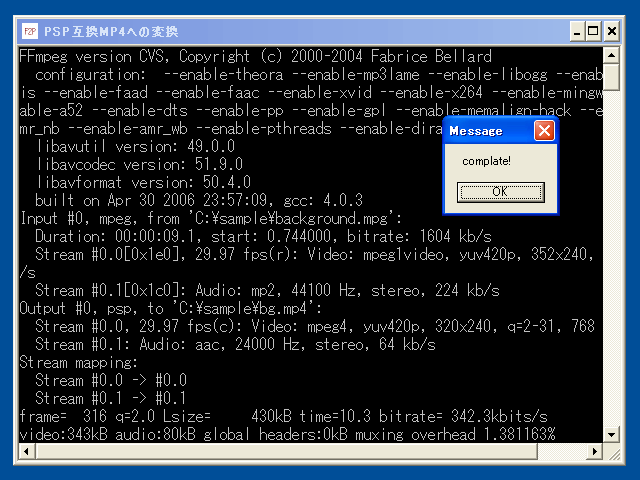This screenshot has width=640, height=480.
Task: Click the output mpeg4 320x240 stream line
Action: (315, 326)
